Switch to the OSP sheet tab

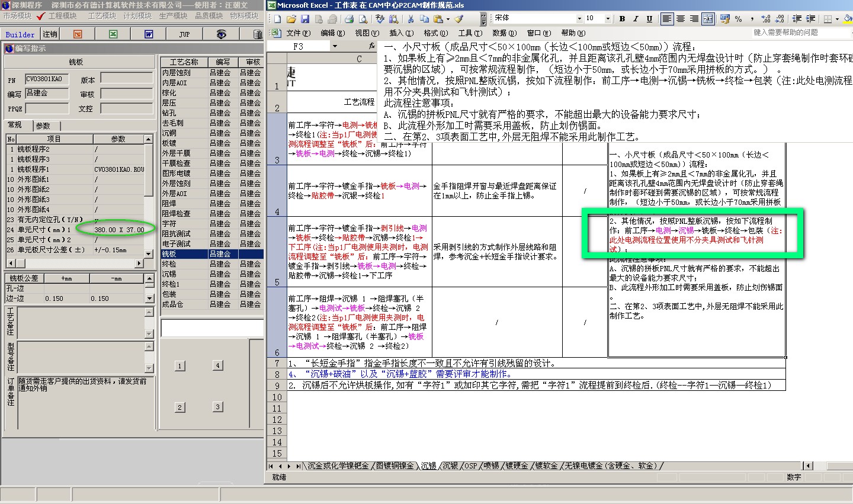tap(470, 466)
